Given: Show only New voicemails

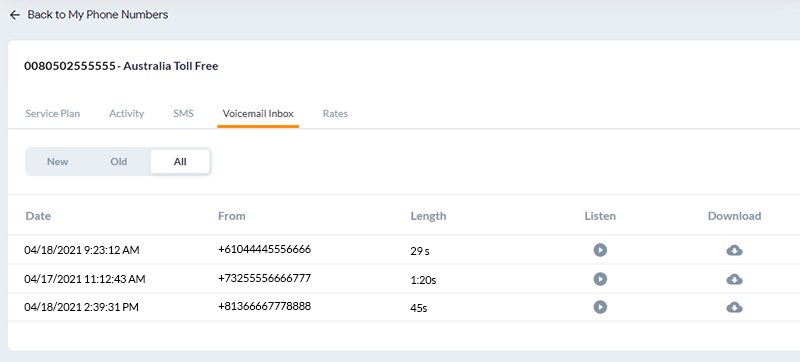Looking at the screenshot, I should coord(58,162).
